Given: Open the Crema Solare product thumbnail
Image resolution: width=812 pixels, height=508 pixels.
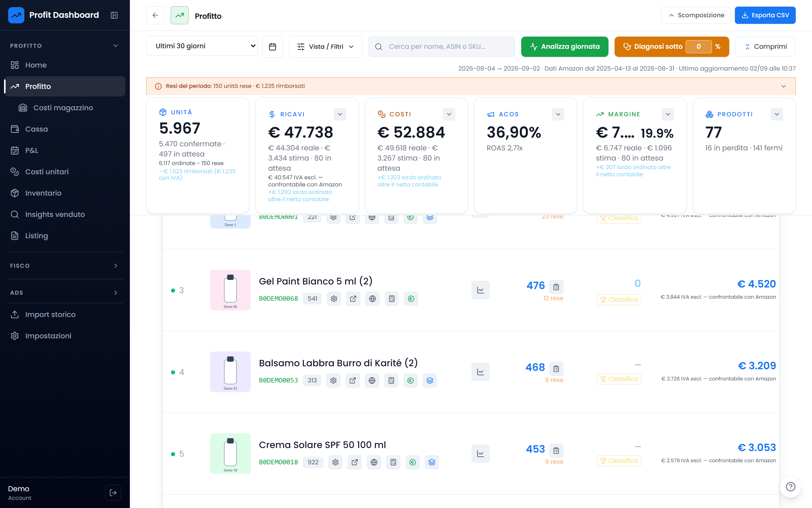Looking at the screenshot, I should coord(230,454).
